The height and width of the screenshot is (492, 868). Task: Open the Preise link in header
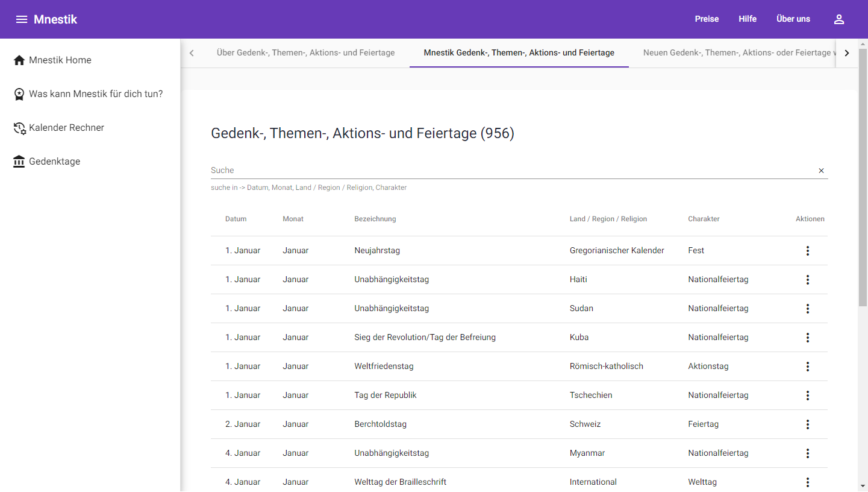click(x=707, y=19)
